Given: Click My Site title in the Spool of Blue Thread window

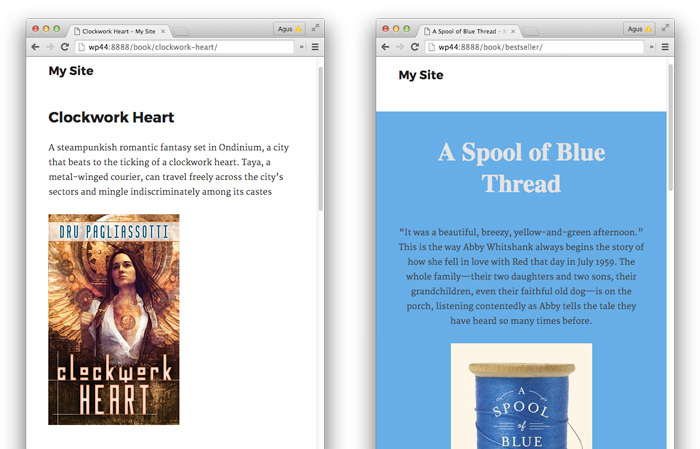Looking at the screenshot, I should 421,75.
